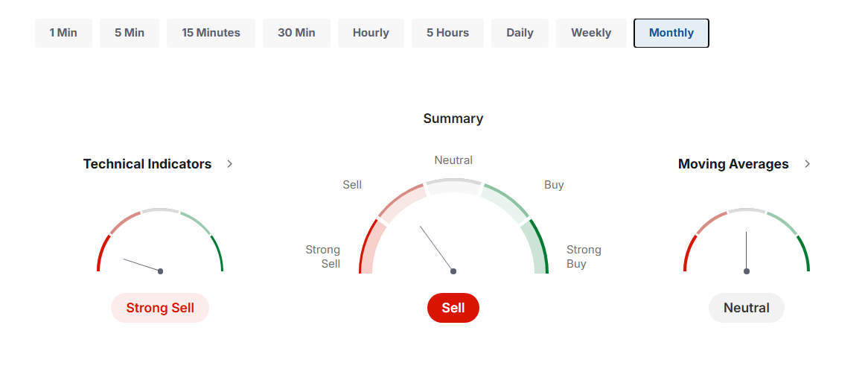Switch to the Hourly timeframe
868x366 pixels.
pos(371,33)
